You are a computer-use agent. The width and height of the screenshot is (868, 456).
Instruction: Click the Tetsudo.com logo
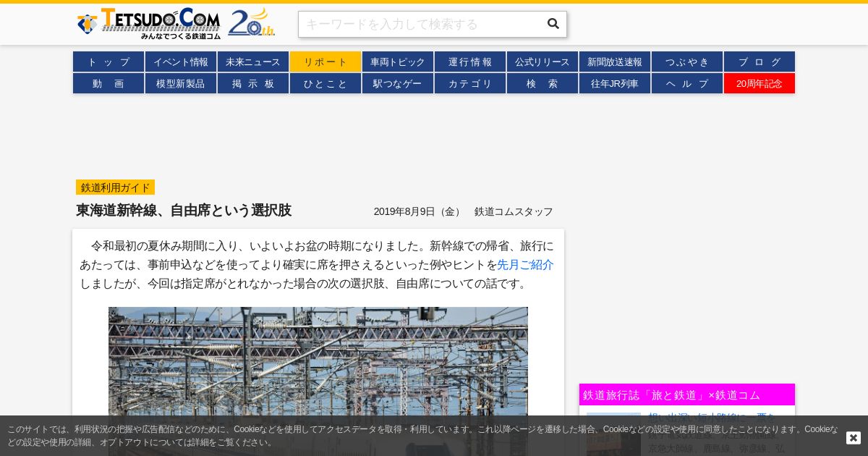[x=149, y=24]
